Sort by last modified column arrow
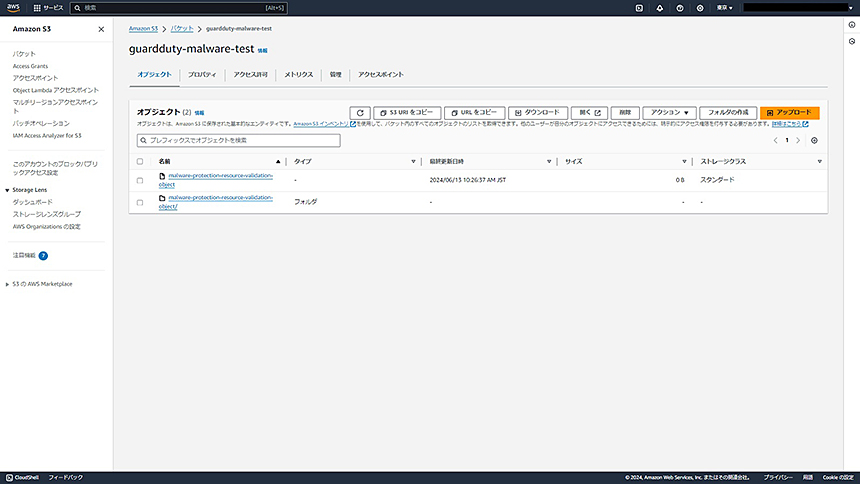The image size is (860, 484). (549, 161)
